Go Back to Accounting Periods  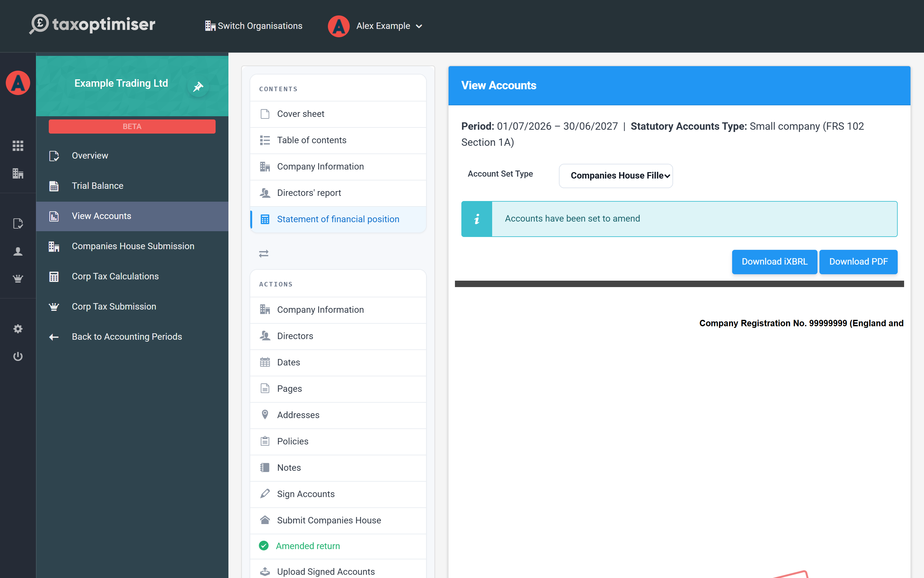coord(132,337)
